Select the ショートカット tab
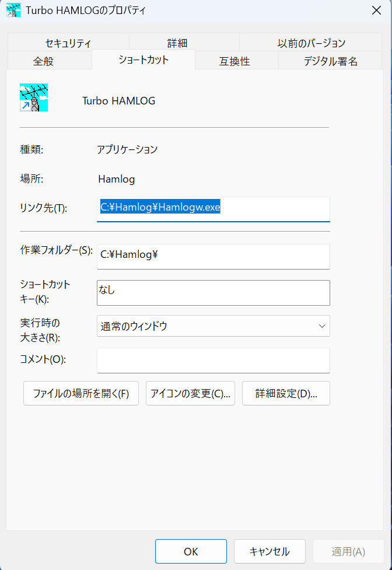392x570 pixels. [x=143, y=60]
